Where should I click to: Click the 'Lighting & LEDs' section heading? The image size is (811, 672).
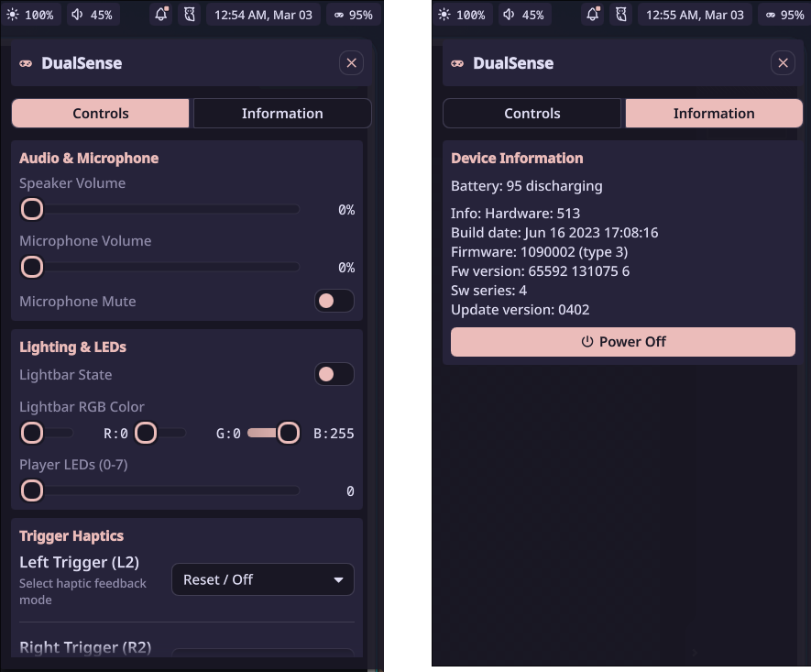pos(73,347)
